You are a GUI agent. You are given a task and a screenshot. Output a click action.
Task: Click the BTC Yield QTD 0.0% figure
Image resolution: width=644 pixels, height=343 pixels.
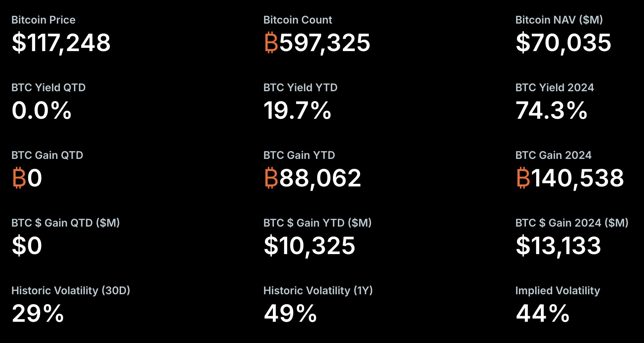point(41,110)
